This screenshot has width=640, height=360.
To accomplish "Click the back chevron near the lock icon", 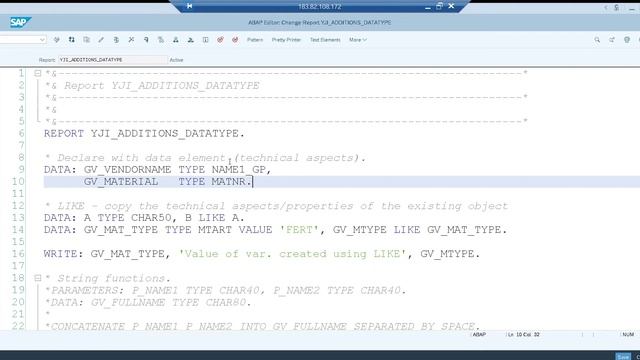I will (605, 7).
